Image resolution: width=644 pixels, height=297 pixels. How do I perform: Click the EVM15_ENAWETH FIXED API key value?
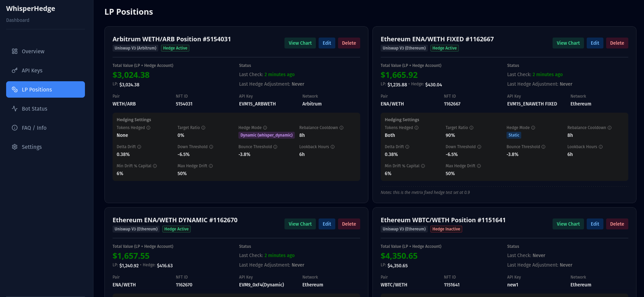coord(532,104)
